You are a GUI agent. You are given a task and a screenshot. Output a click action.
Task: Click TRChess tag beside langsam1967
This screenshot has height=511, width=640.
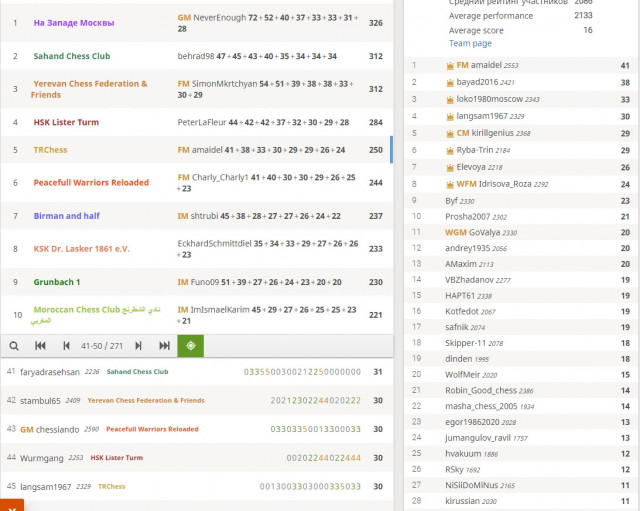tap(112, 487)
